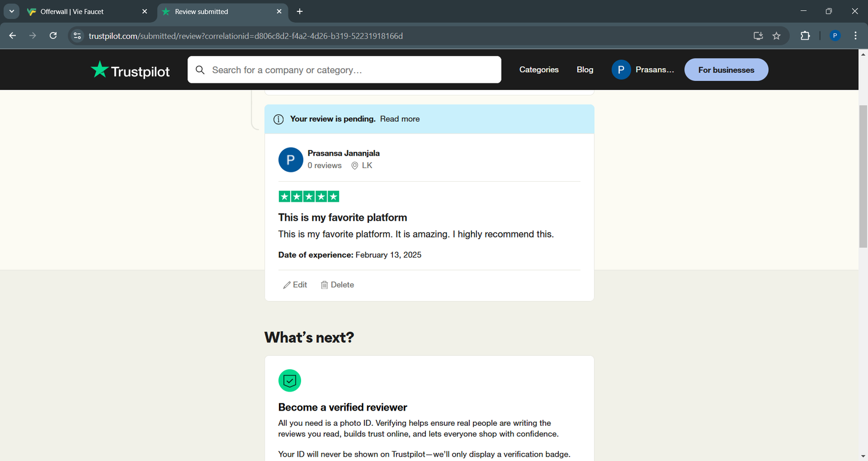868x461 pixels.
Task: Open the Categories menu
Action: pos(539,69)
